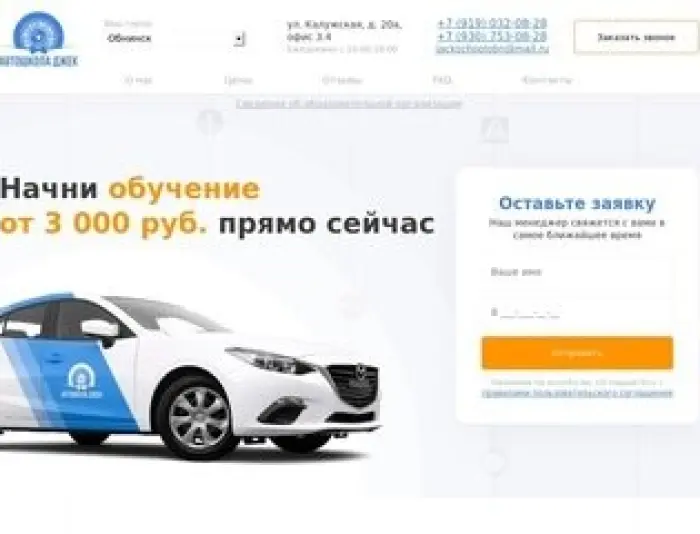Click the white training car image
Image resolution: width=700 pixels, height=534 pixels.
click(190, 375)
